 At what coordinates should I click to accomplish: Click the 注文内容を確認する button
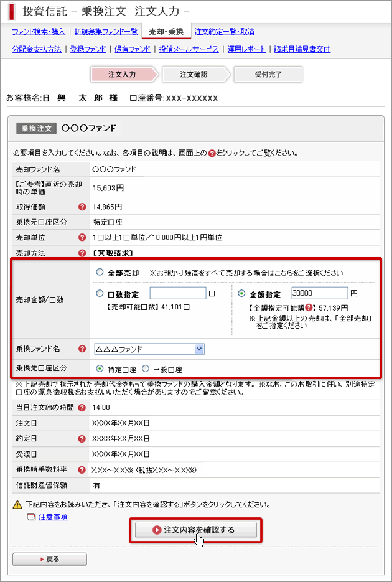pos(196,530)
